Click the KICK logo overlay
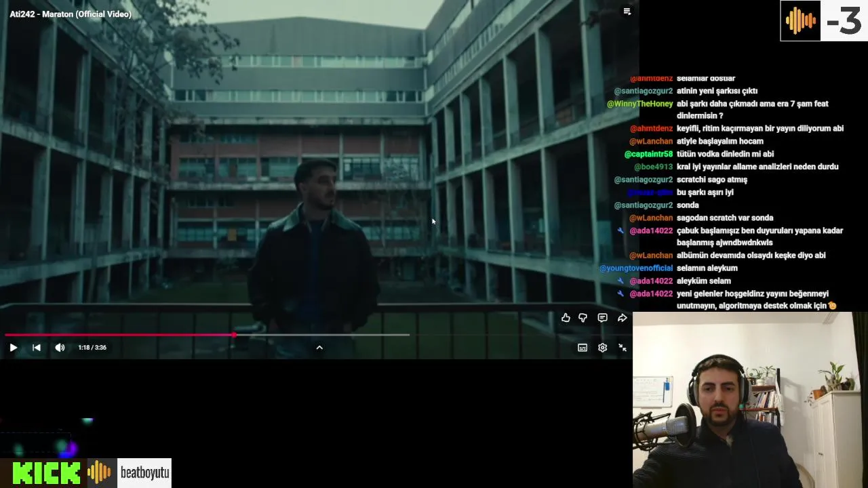 46,472
